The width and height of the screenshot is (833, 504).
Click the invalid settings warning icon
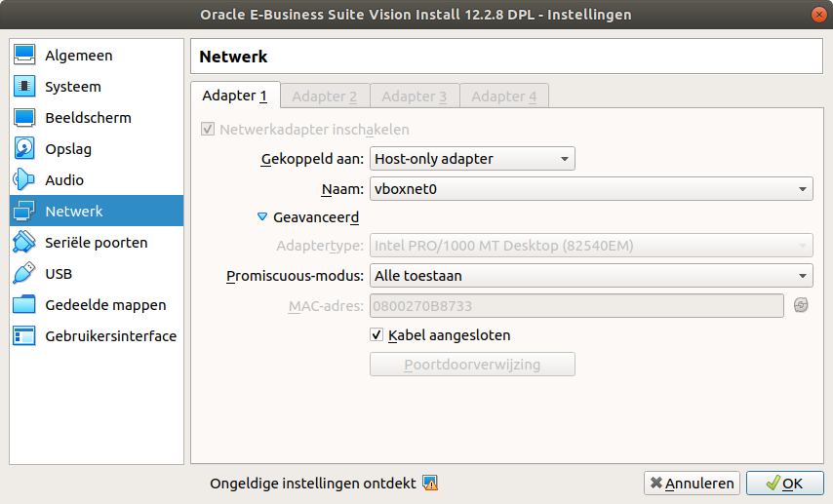[430, 483]
